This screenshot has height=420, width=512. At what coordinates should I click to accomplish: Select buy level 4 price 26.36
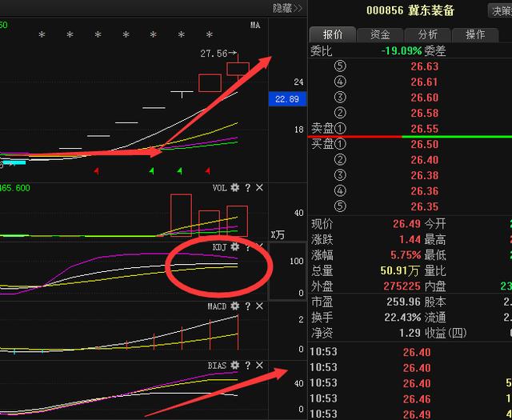click(425, 191)
